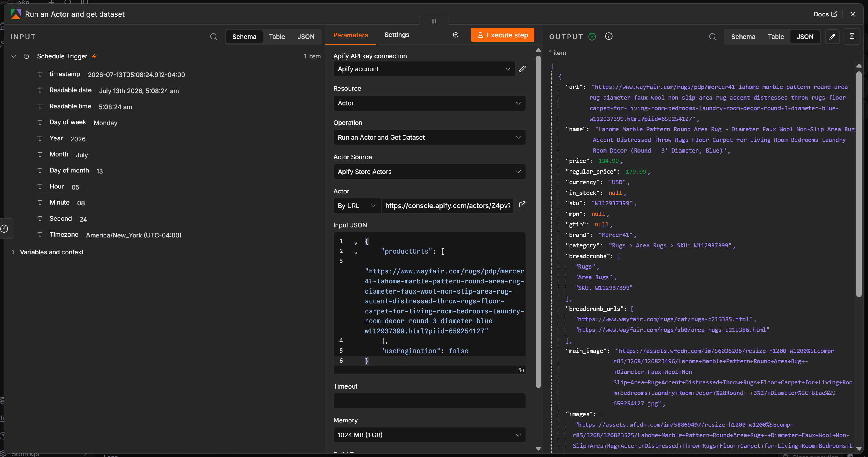The image size is (868, 457).
Task: Open the By URL mode dropdown
Action: click(x=357, y=205)
